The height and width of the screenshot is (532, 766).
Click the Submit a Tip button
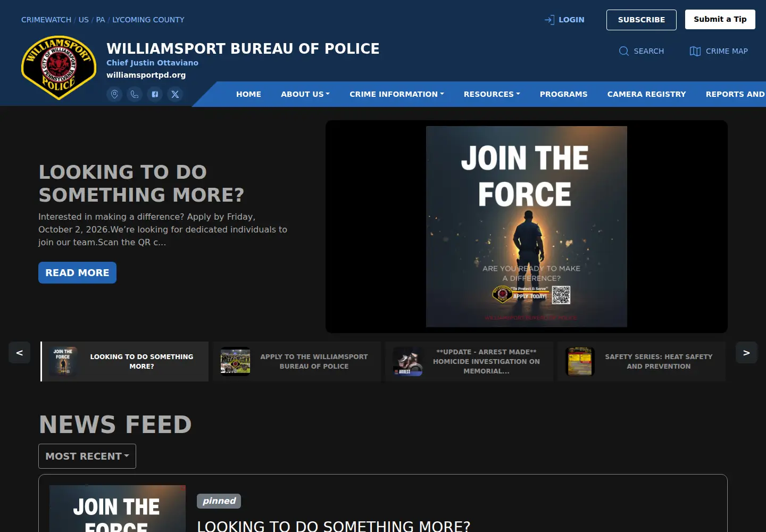pos(720,19)
